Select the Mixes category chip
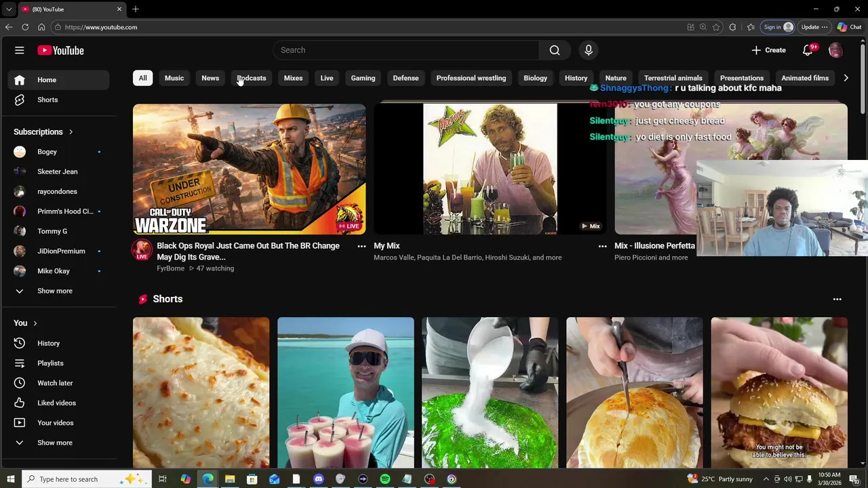This screenshot has height=488, width=868. point(293,78)
